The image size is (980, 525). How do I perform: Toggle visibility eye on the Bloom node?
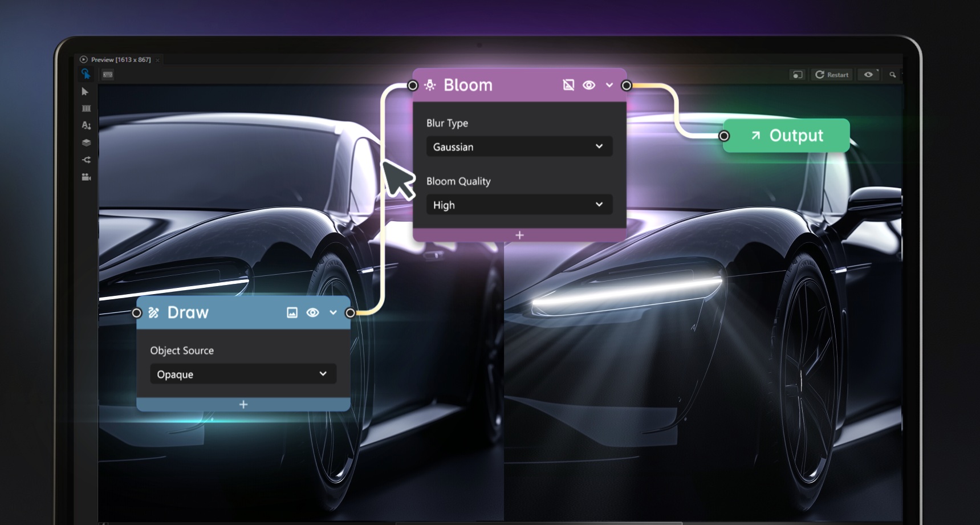(589, 85)
